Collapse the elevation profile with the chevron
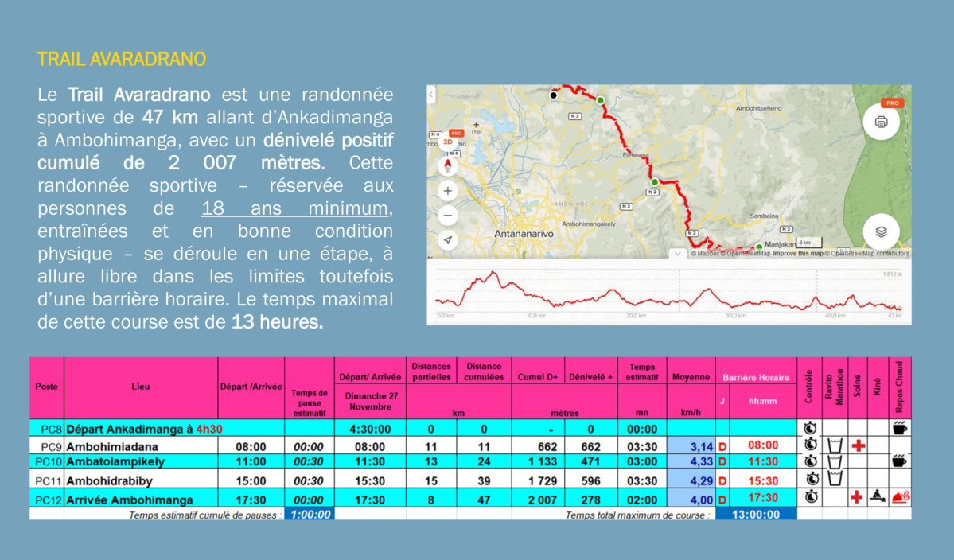Viewport: 954px width, 560px height. tap(677, 254)
